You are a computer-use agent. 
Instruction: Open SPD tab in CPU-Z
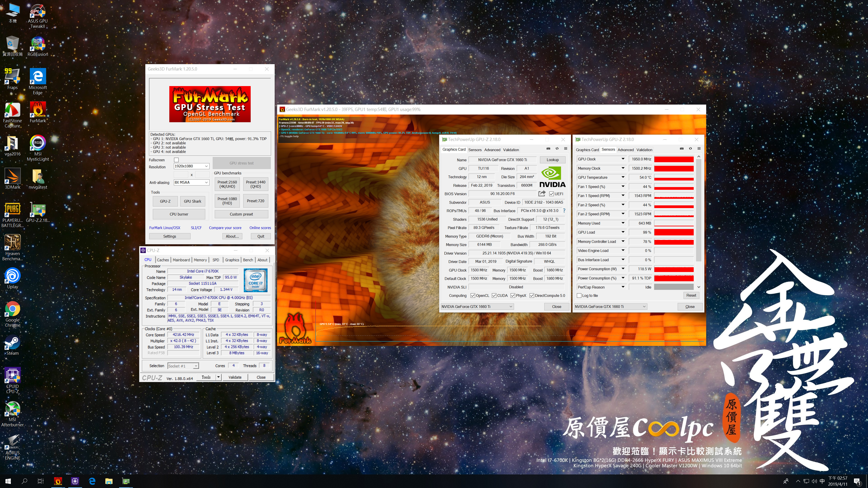pos(216,260)
